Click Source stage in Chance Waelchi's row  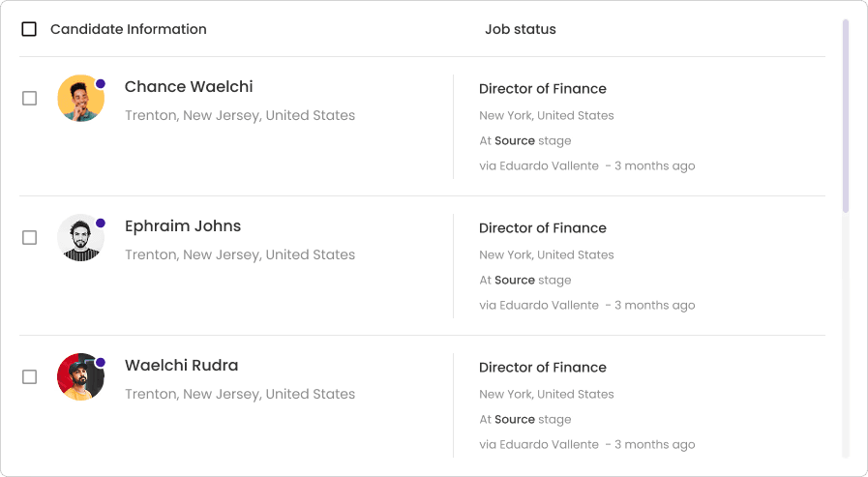click(x=515, y=141)
